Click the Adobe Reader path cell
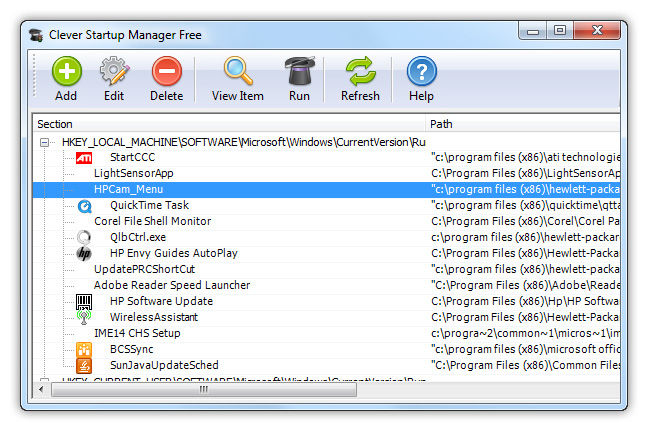Image resolution: width=648 pixels, height=431 pixels. coord(525,286)
